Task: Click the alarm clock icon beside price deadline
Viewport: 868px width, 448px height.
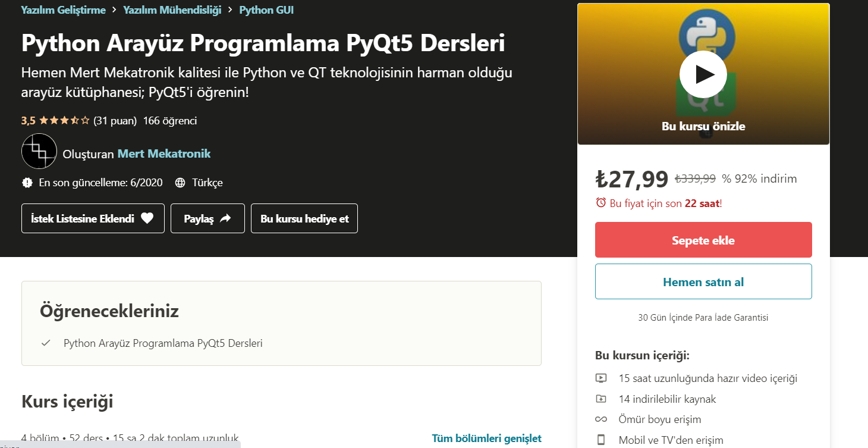Action: (600, 203)
